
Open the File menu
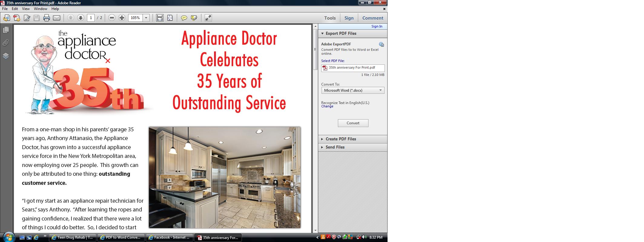(5, 9)
